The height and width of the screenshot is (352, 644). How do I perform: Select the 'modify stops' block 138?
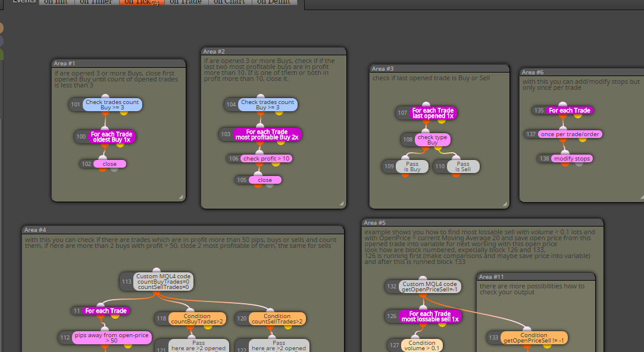[x=572, y=158]
